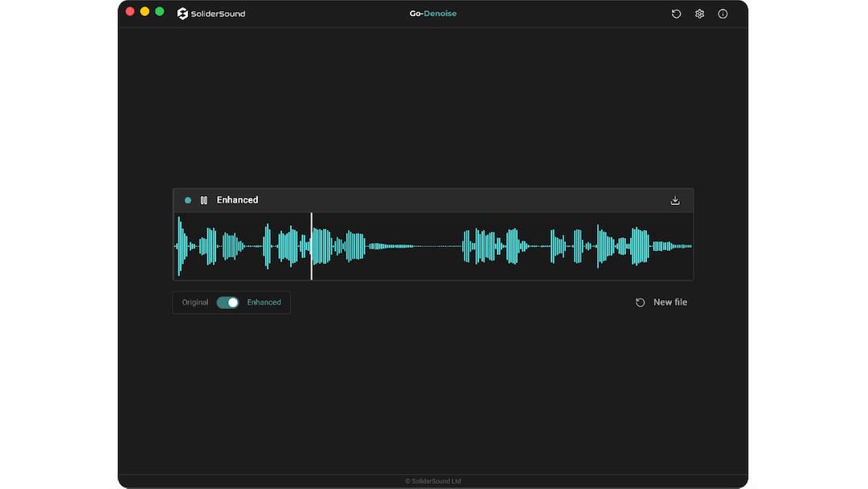The height and width of the screenshot is (489, 868).
Task: Click the teal status dot beside Enhanced
Action: (187, 200)
